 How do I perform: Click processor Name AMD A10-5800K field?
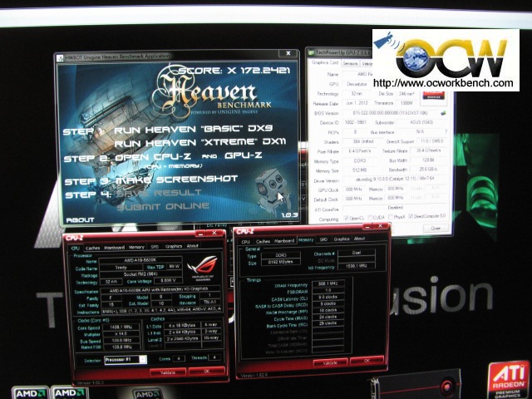coord(140,260)
